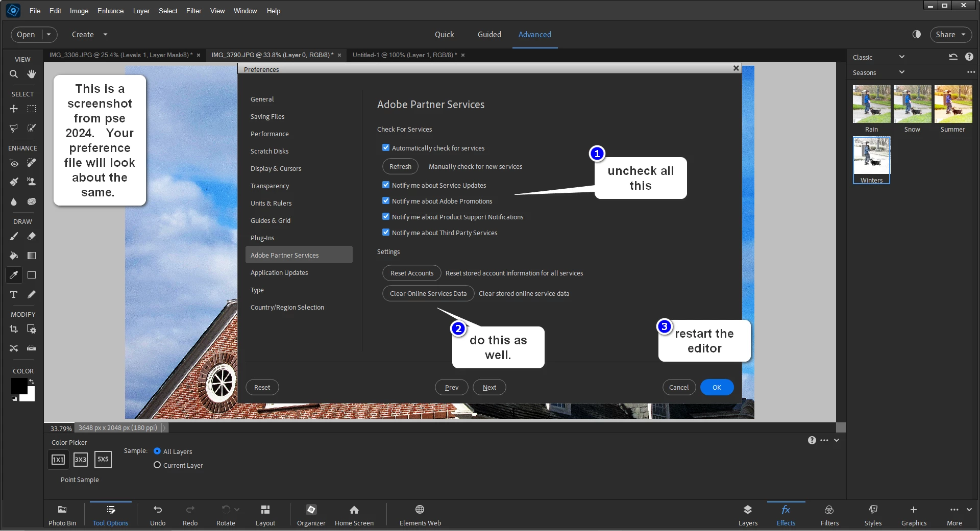Select the Sponge tool
Viewport: 980px width, 531px height.
pos(32,202)
